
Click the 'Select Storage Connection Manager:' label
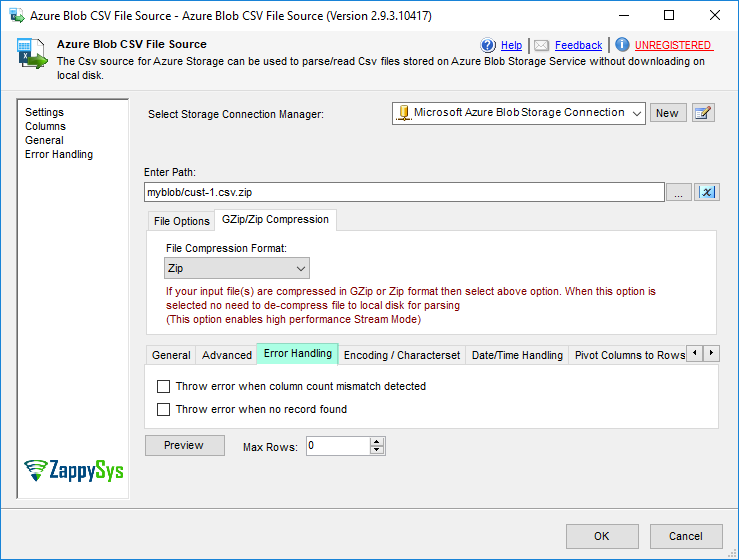236,115
